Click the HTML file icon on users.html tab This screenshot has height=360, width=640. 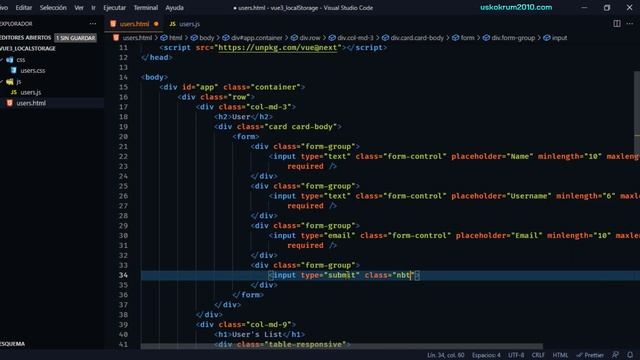pos(113,24)
